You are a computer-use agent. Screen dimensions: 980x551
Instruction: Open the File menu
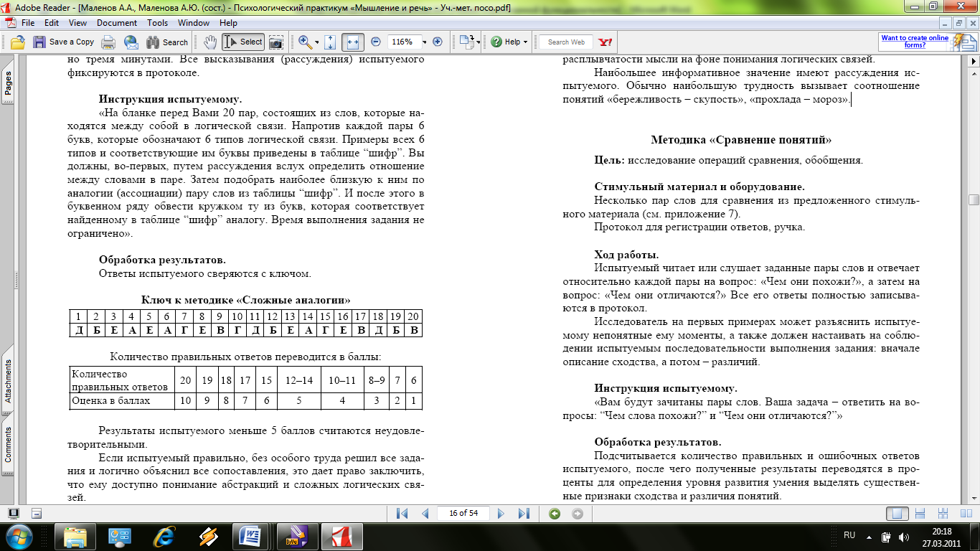pyautogui.click(x=27, y=23)
